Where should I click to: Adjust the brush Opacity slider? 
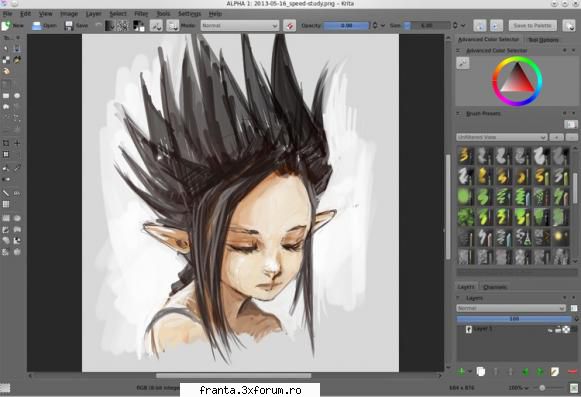point(347,26)
